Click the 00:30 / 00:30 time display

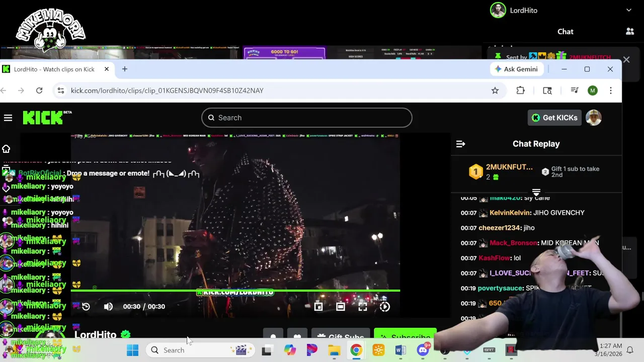pos(144,306)
